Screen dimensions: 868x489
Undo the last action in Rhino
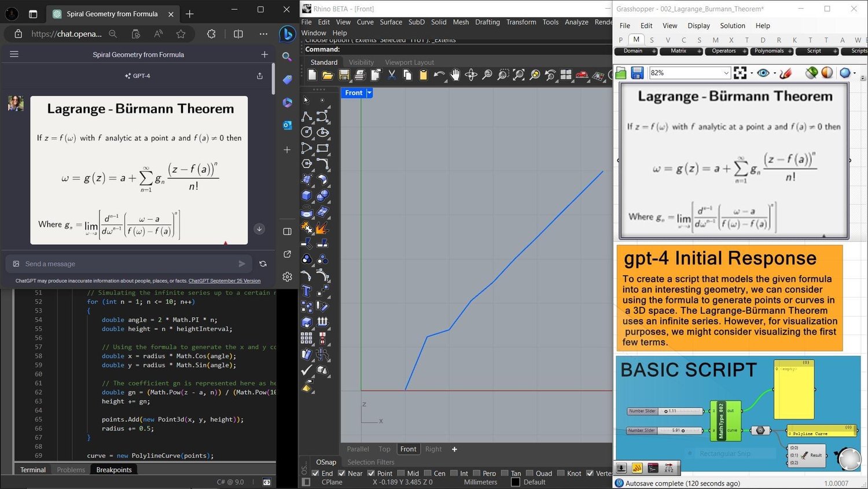point(439,75)
